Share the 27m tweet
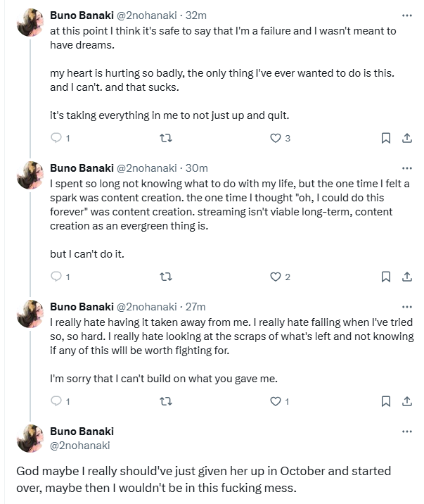 (406, 402)
